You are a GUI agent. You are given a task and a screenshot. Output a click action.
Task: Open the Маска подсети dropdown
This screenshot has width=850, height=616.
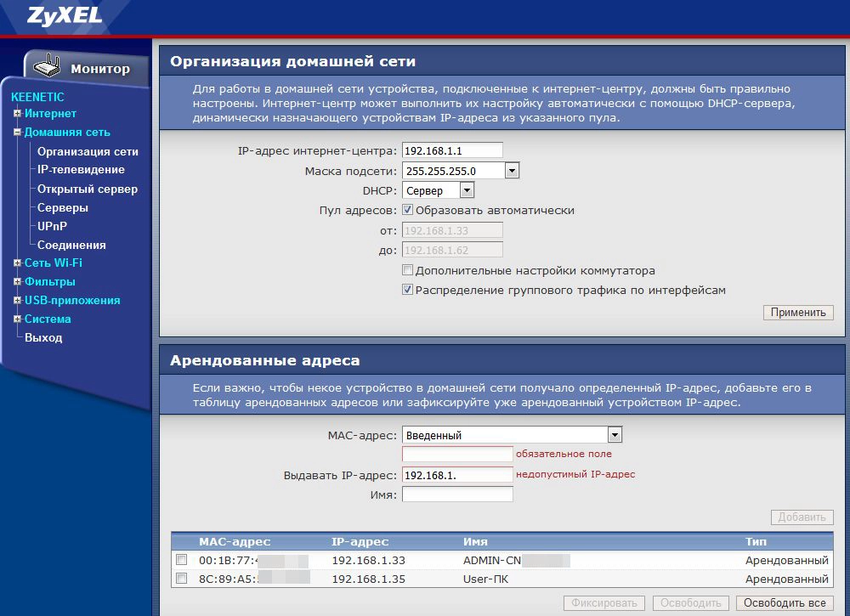coord(461,171)
